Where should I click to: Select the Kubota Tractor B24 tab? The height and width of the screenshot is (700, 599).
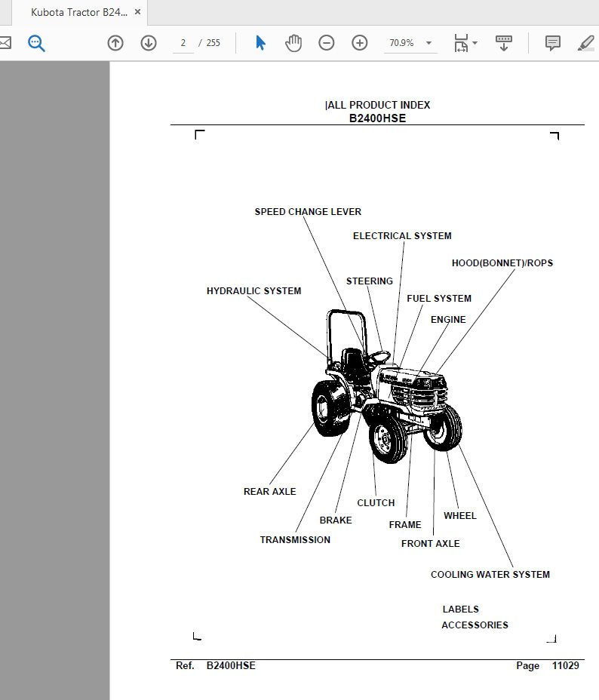[x=79, y=13]
